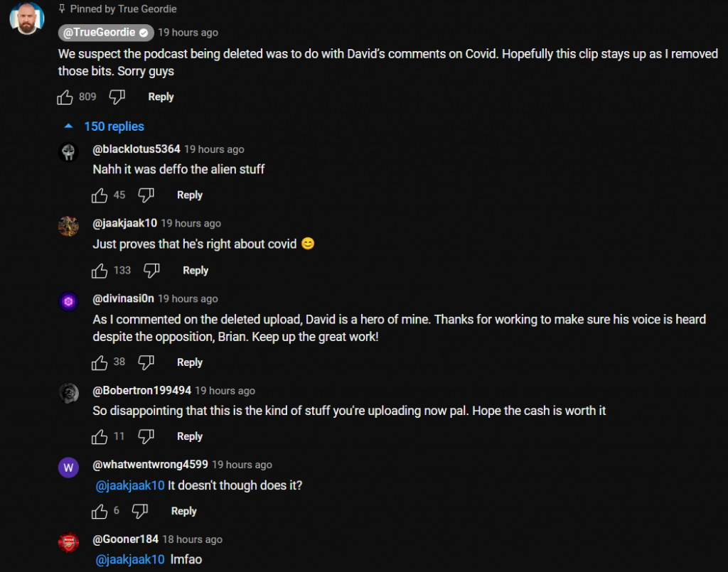Click the '19 hours ago' timestamp on divinasi0n's comment
Image resolution: width=728 pixels, height=572 pixels.
pos(188,298)
